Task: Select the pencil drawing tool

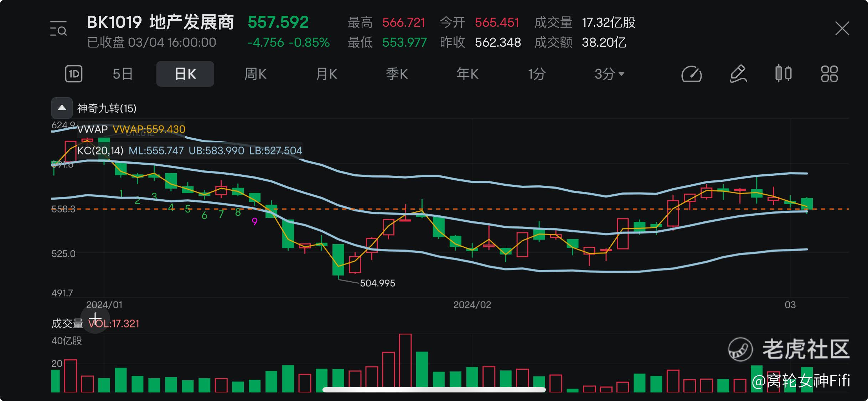Action: [738, 74]
